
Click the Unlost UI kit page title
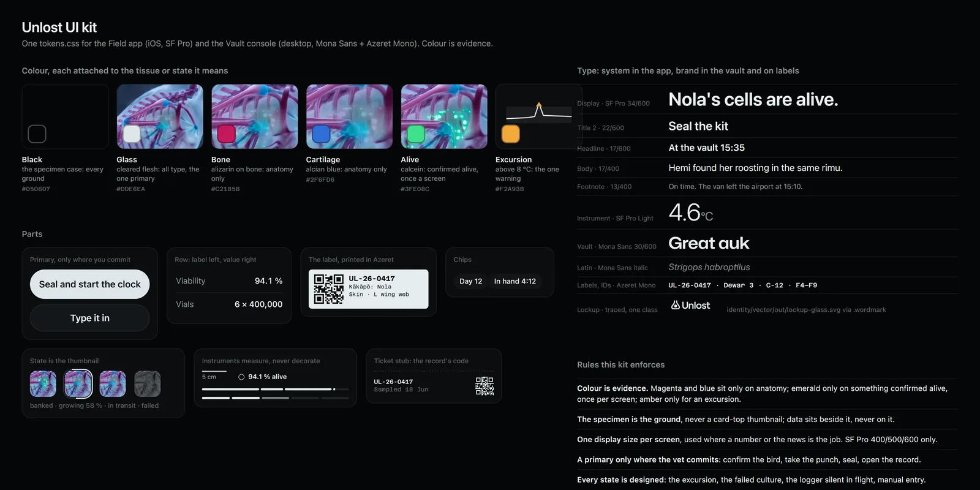tap(59, 27)
